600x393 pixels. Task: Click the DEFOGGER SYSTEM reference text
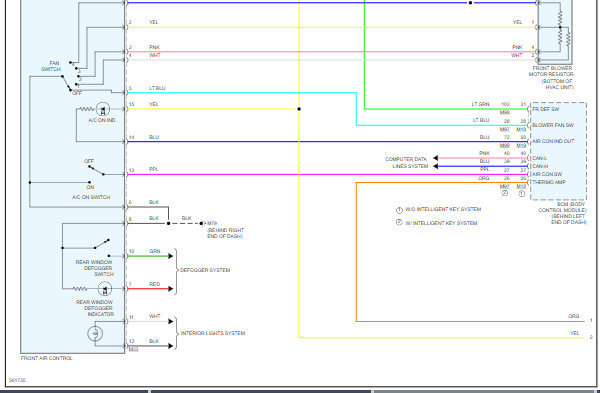pyautogui.click(x=205, y=270)
